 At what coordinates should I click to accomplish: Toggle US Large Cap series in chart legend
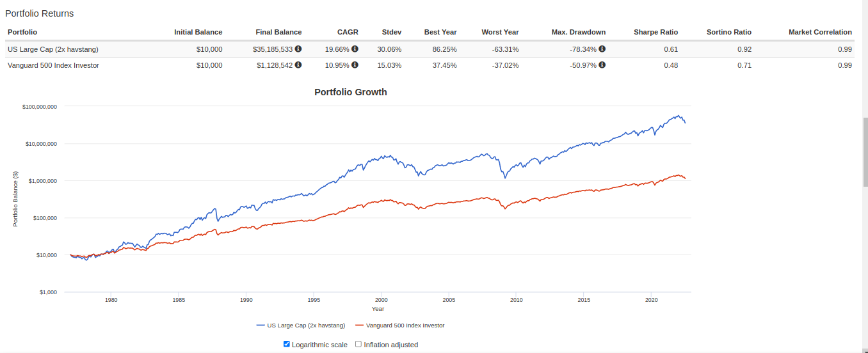(301, 326)
